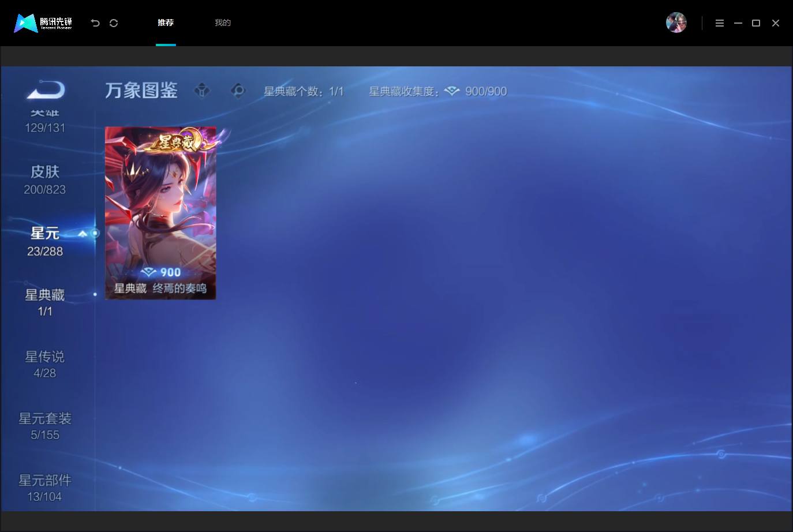Close the Tencent Pioneer window
The height and width of the screenshot is (532, 793).
coord(776,23)
